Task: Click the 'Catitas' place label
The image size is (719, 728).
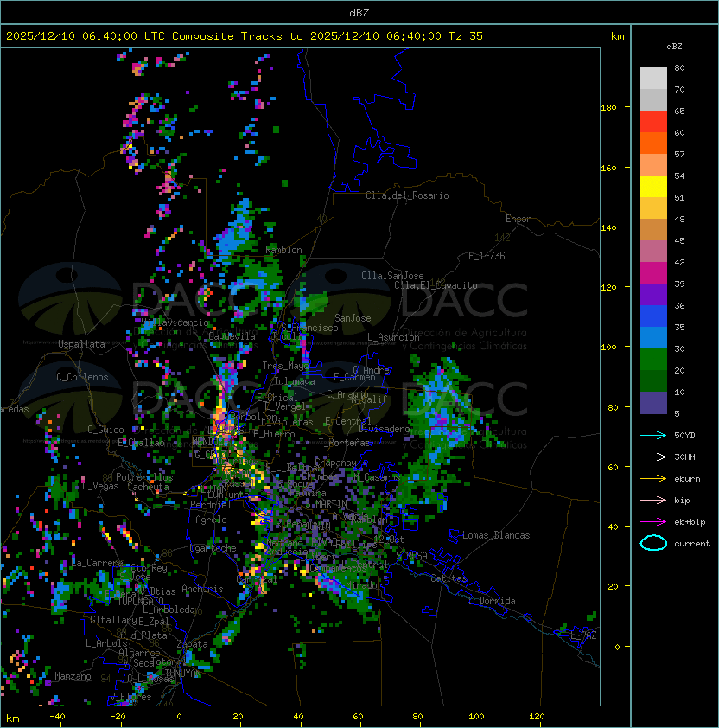Action: 449,578
